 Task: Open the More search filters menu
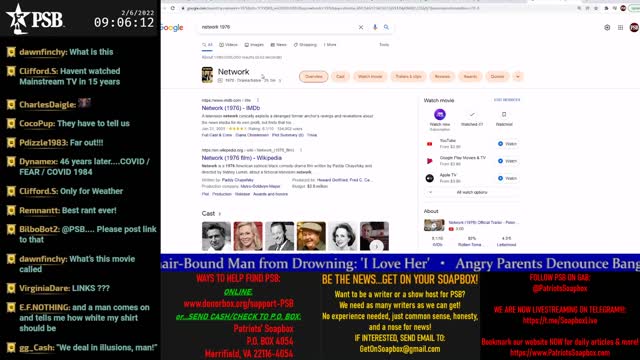(330, 45)
